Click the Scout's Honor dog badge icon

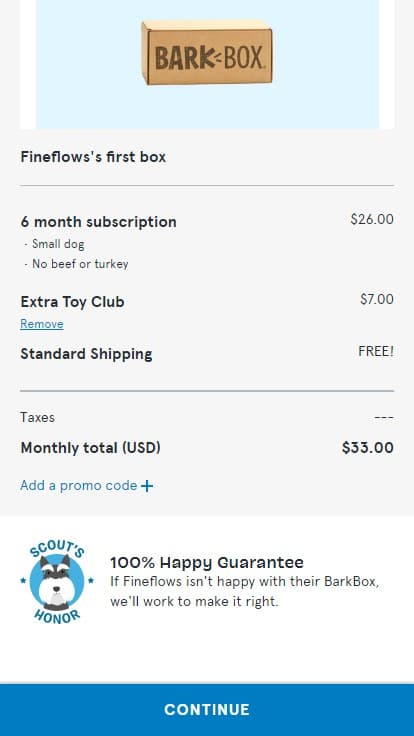[x=56, y=583]
